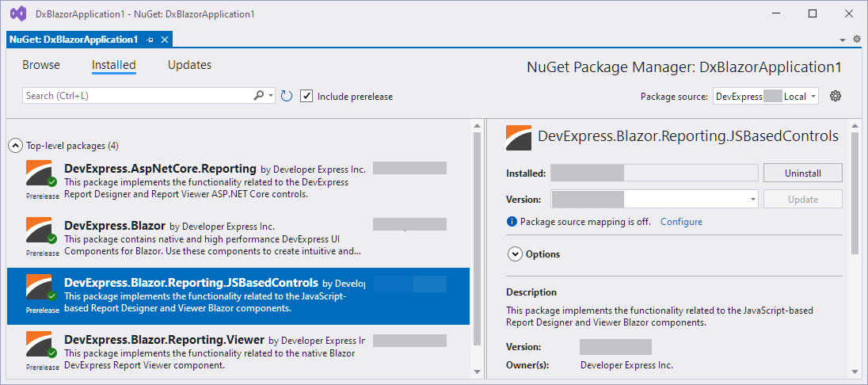Open package source settings gear

coord(835,96)
